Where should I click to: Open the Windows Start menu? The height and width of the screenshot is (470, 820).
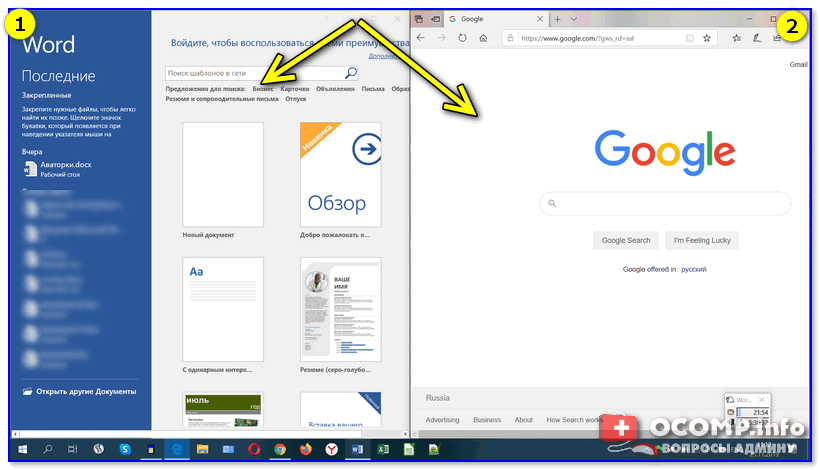(x=22, y=449)
